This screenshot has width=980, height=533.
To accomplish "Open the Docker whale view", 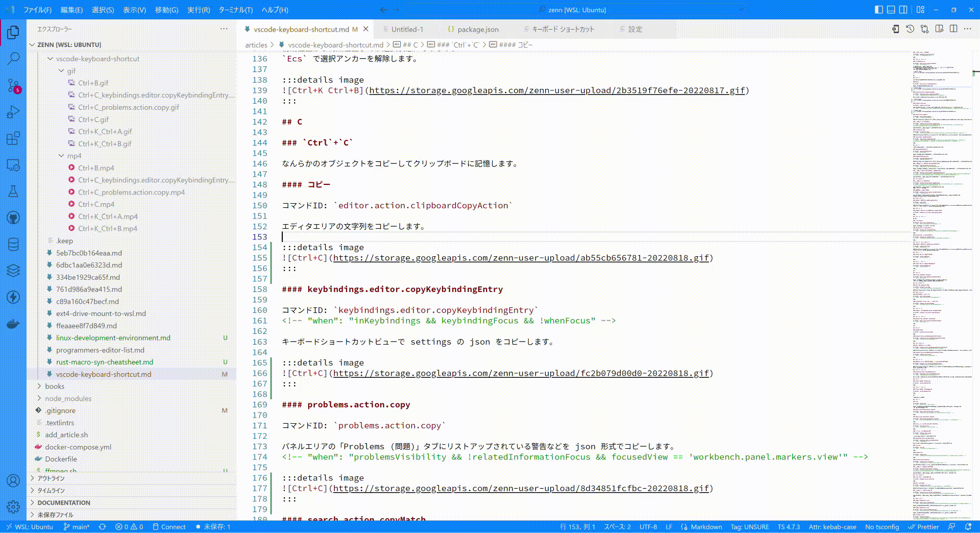I will pos(13,324).
